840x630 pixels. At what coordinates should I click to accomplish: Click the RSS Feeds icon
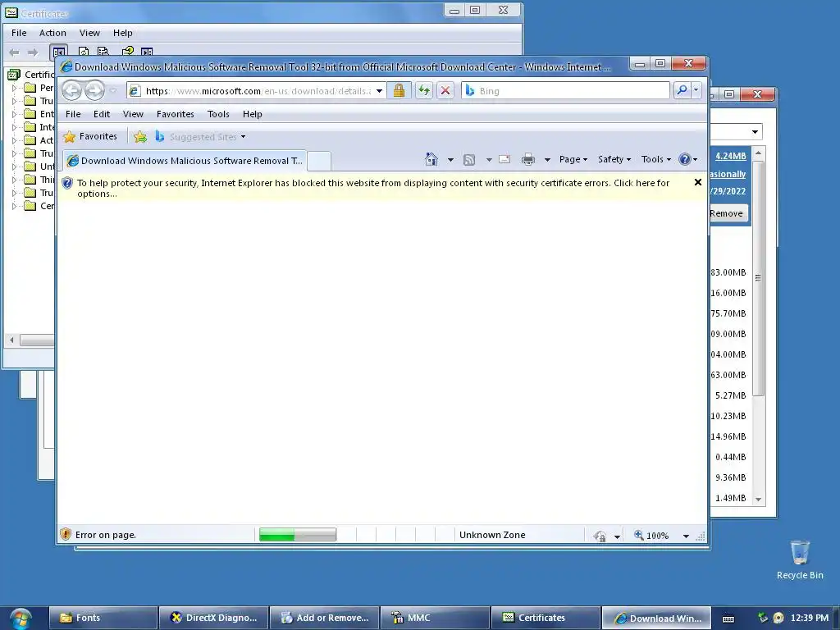click(469, 159)
